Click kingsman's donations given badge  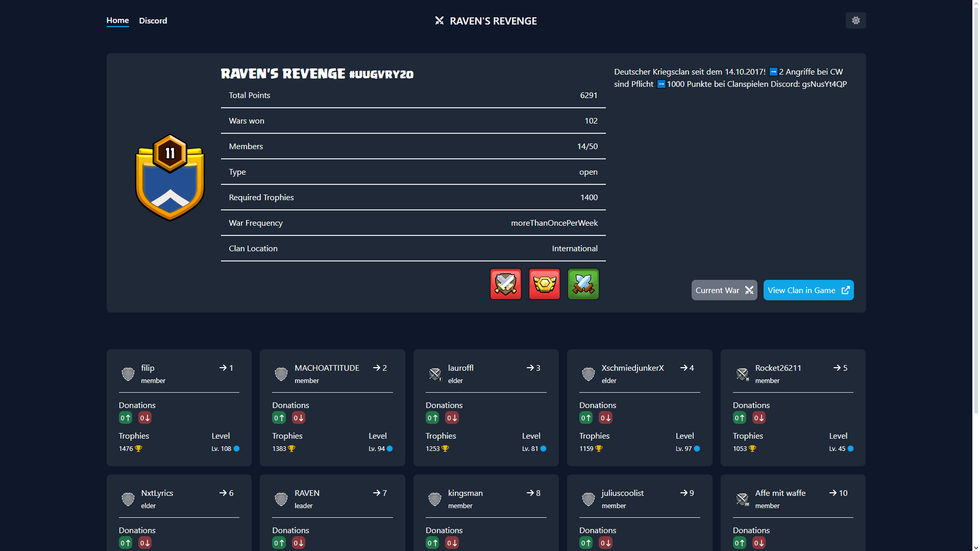(432, 543)
